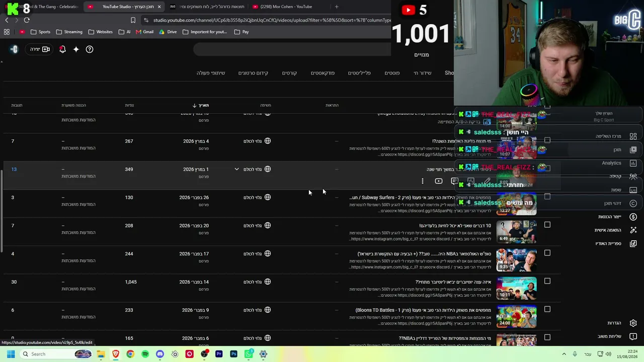
Task: Open the 10 דברים שאני לא יכול video title
Action: coord(455,226)
